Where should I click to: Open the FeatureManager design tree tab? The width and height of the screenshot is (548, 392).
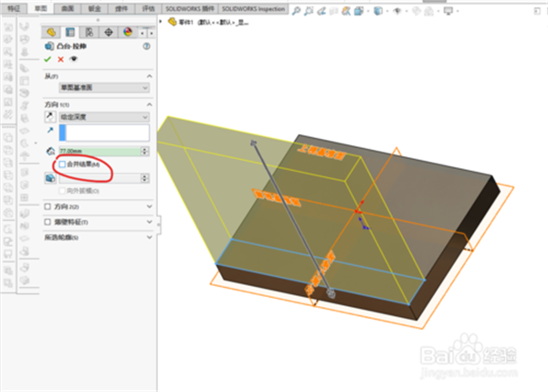pyautogui.click(x=51, y=31)
